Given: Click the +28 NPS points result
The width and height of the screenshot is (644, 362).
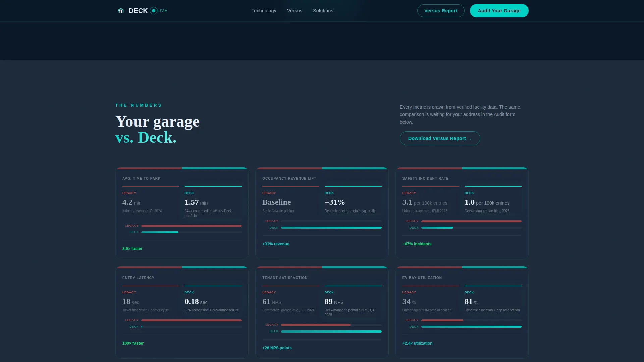Looking at the screenshot, I should pos(277,348).
